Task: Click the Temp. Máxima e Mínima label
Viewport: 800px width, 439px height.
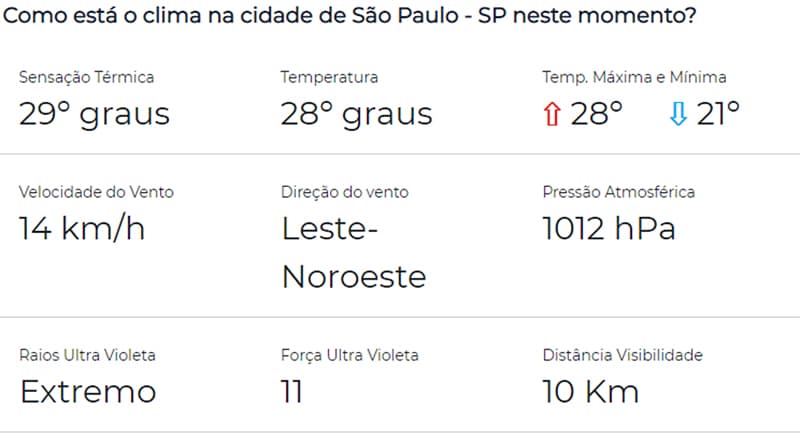Action: point(634,77)
